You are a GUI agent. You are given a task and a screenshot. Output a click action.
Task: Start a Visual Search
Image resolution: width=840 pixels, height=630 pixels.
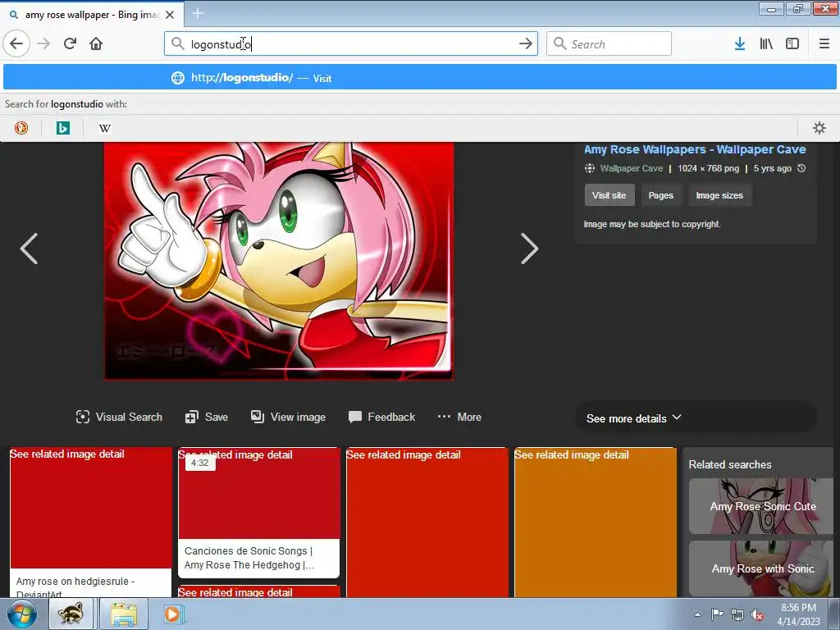click(119, 417)
